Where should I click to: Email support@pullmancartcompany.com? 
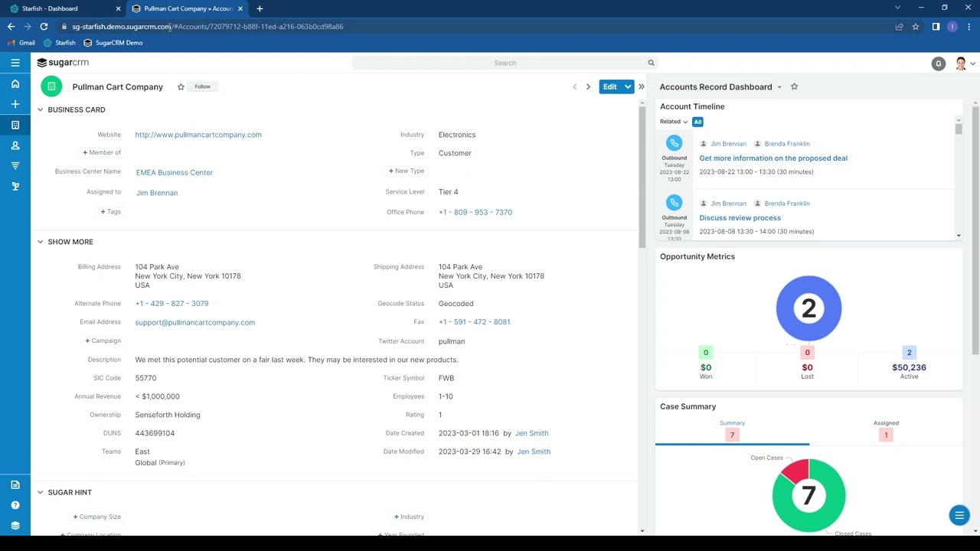(195, 322)
